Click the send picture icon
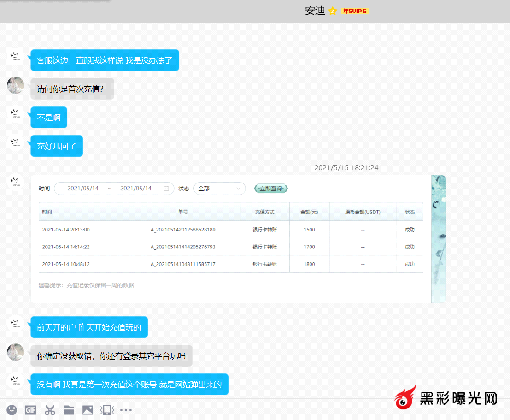Image resolution: width=510 pixels, height=420 pixels. pyautogui.click(x=88, y=410)
